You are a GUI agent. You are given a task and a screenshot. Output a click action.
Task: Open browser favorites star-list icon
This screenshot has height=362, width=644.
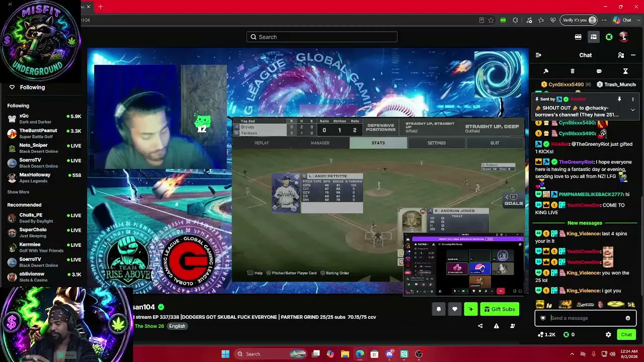(x=541, y=20)
